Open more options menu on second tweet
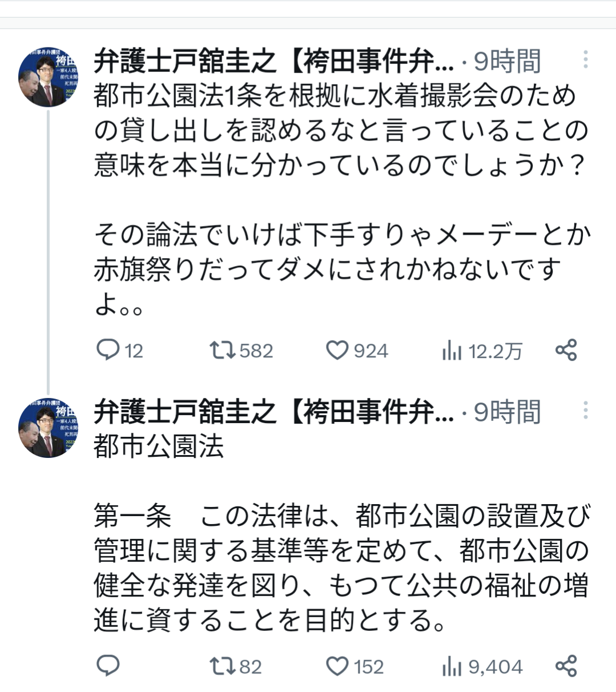Viewport: 616px width, 692px height. pos(585,410)
